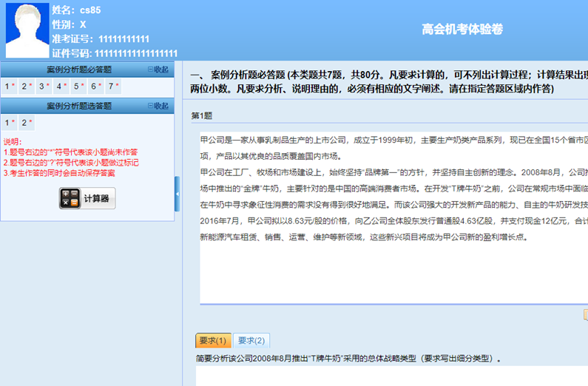Go to required question 6

[x=95, y=87]
